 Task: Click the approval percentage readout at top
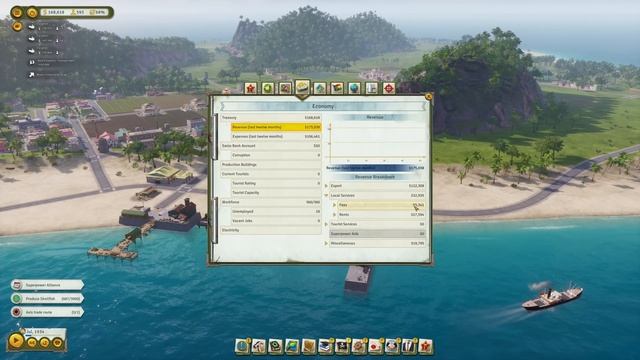(x=97, y=13)
